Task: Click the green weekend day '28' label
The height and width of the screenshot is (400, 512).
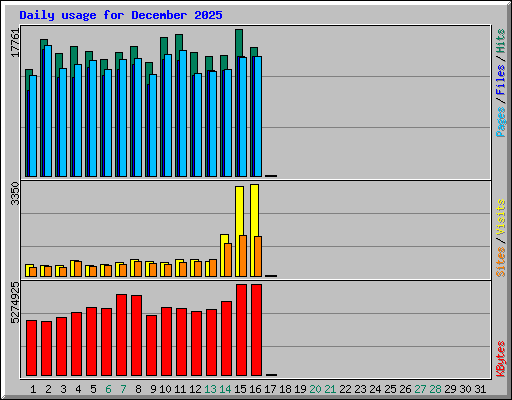Action: (x=435, y=389)
